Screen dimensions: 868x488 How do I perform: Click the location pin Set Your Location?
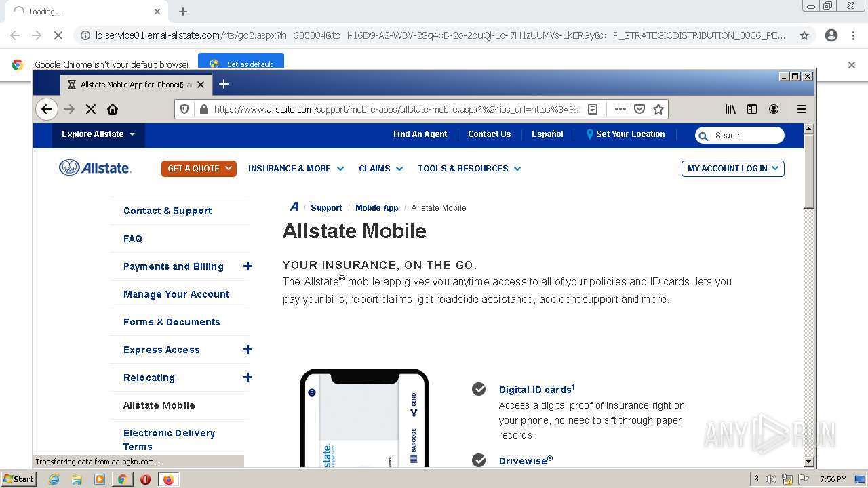click(x=590, y=134)
